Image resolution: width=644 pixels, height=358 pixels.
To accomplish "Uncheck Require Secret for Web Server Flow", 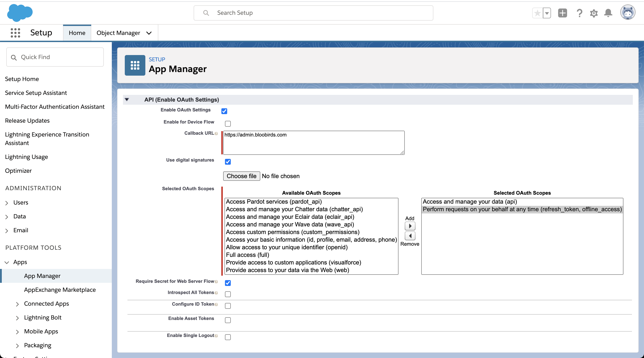I will pyautogui.click(x=228, y=283).
